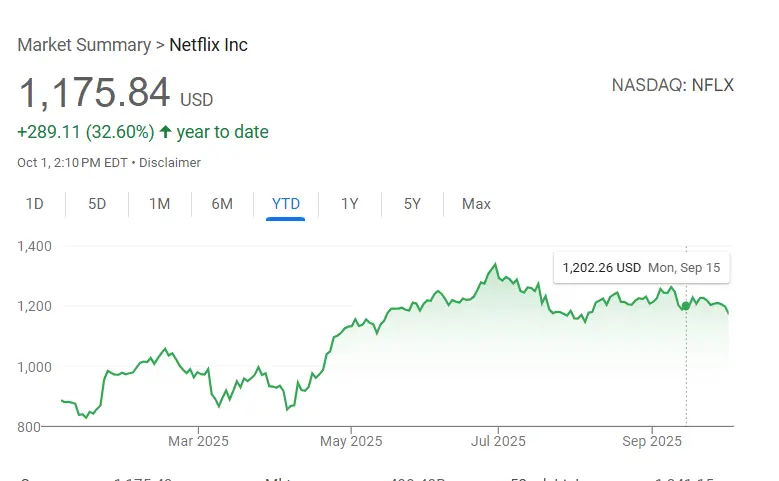Open the 5Y chart tab

click(x=412, y=204)
